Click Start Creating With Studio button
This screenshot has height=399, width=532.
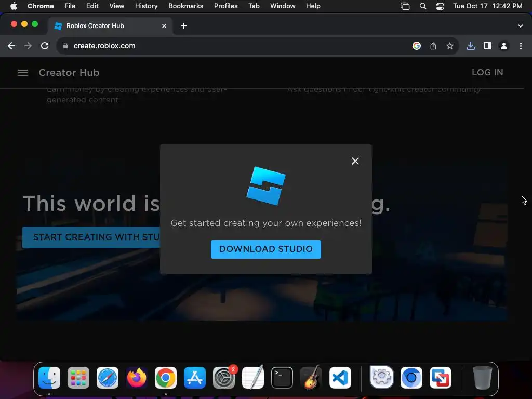[x=91, y=237]
